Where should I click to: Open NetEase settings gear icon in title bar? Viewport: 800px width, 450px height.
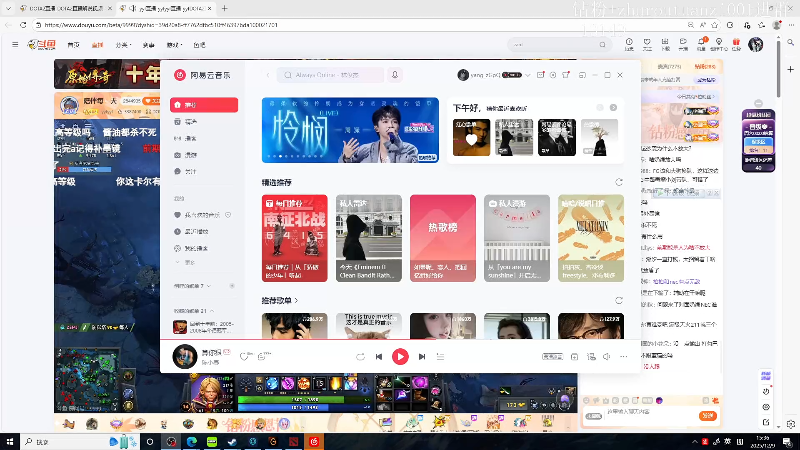pyautogui.click(x=553, y=75)
